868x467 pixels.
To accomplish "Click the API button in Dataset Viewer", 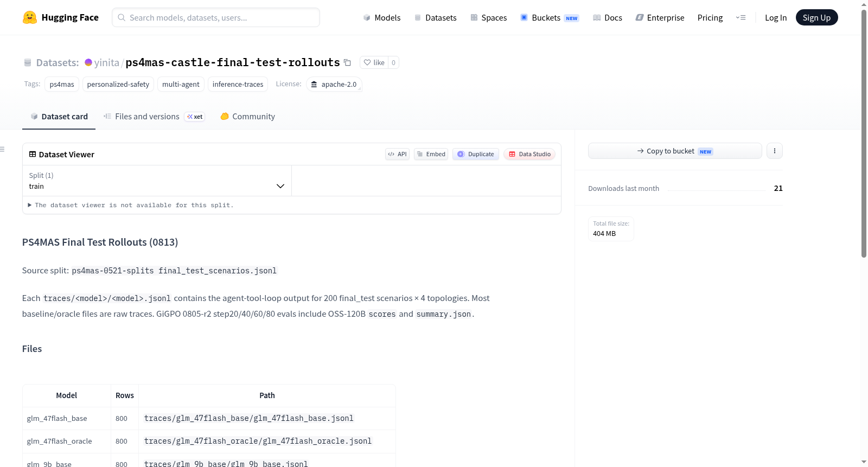I will (397, 154).
